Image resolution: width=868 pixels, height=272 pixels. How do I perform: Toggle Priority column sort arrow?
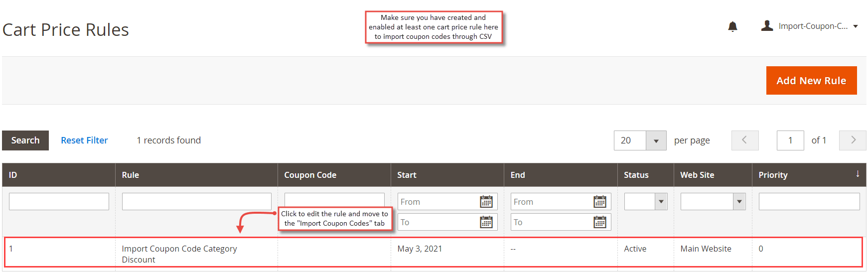tap(858, 174)
